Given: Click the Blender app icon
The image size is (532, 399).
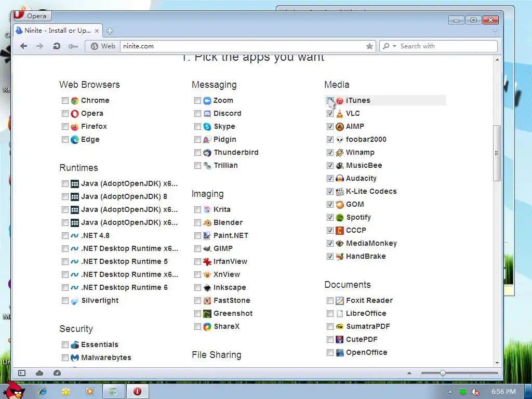Looking at the screenshot, I should click(x=207, y=222).
